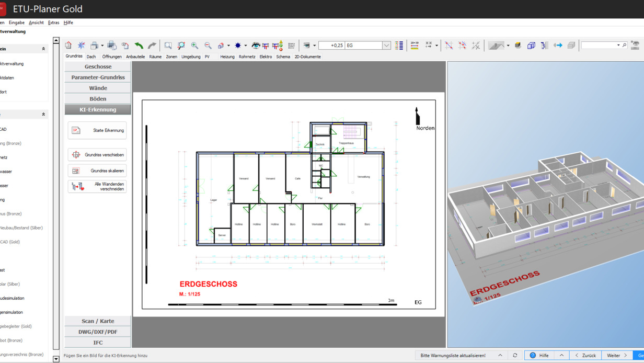
Task: Click the magnifier in the search field
Action: point(624,46)
